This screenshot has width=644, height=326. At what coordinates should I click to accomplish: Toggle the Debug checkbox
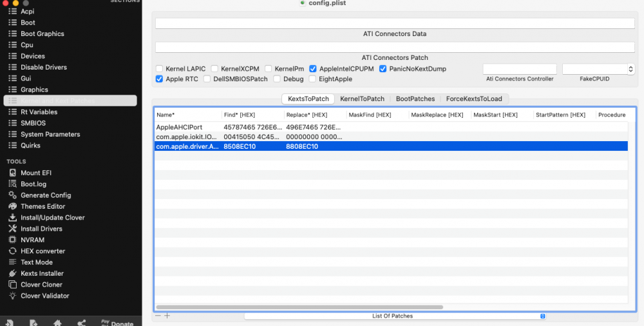(x=277, y=79)
